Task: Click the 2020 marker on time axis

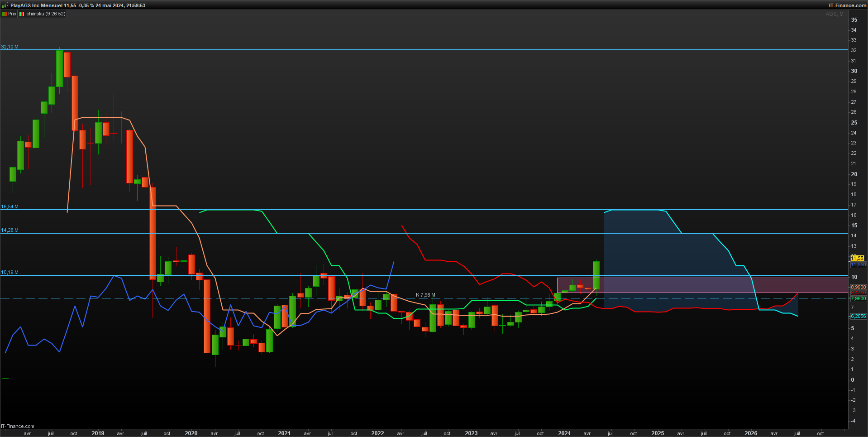Action: [191, 433]
